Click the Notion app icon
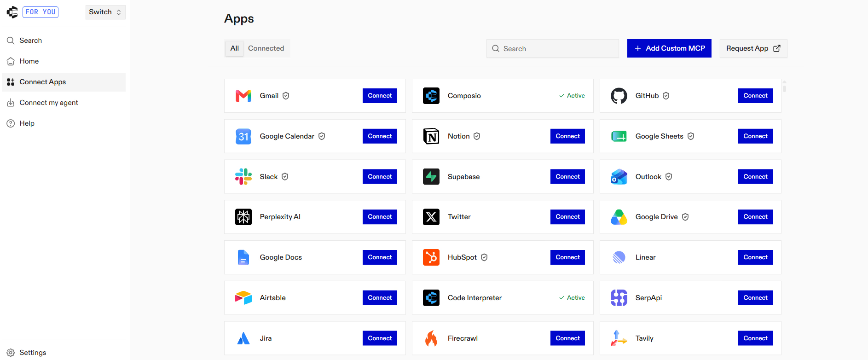 431,136
